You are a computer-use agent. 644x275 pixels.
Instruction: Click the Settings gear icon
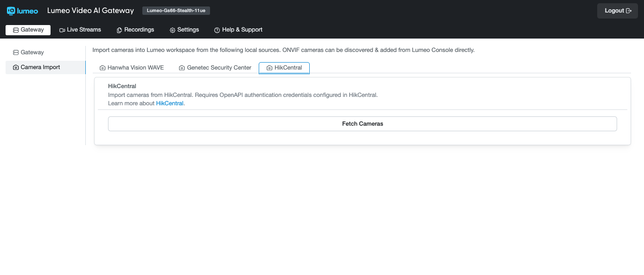(172, 30)
